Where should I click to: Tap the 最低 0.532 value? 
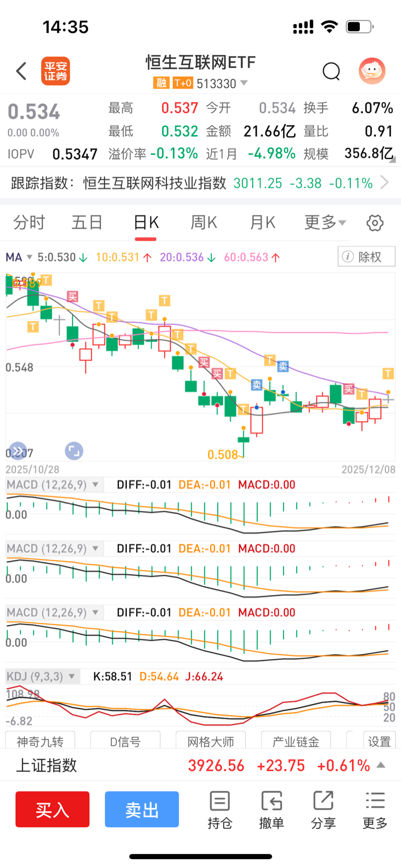coord(180,131)
